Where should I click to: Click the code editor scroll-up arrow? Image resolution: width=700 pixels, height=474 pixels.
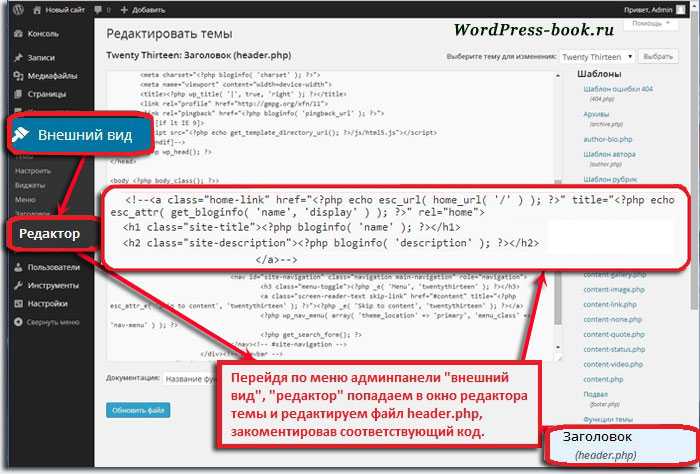[x=558, y=76]
